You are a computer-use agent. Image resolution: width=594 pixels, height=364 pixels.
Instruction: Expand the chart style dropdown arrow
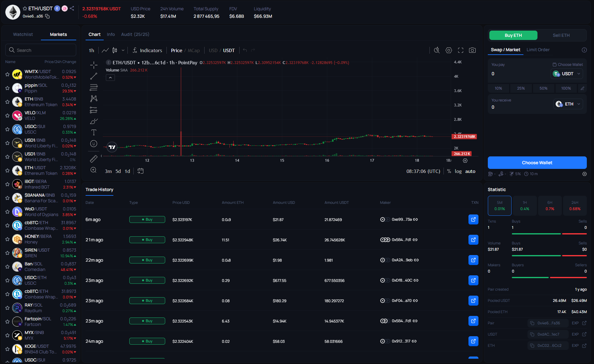click(x=123, y=50)
